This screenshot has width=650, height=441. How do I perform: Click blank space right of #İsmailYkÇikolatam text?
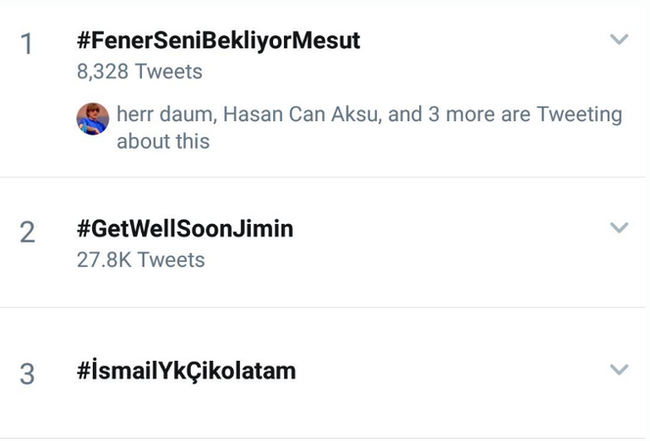click(x=450, y=371)
